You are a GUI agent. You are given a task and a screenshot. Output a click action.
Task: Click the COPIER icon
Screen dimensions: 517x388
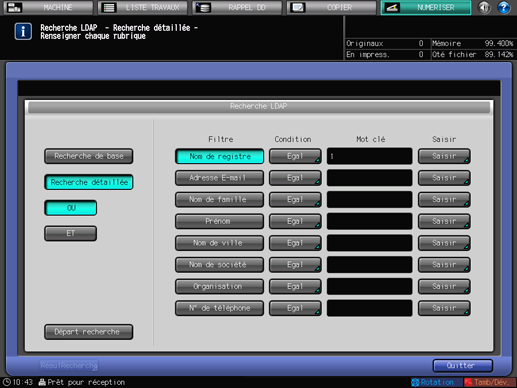click(x=298, y=7)
